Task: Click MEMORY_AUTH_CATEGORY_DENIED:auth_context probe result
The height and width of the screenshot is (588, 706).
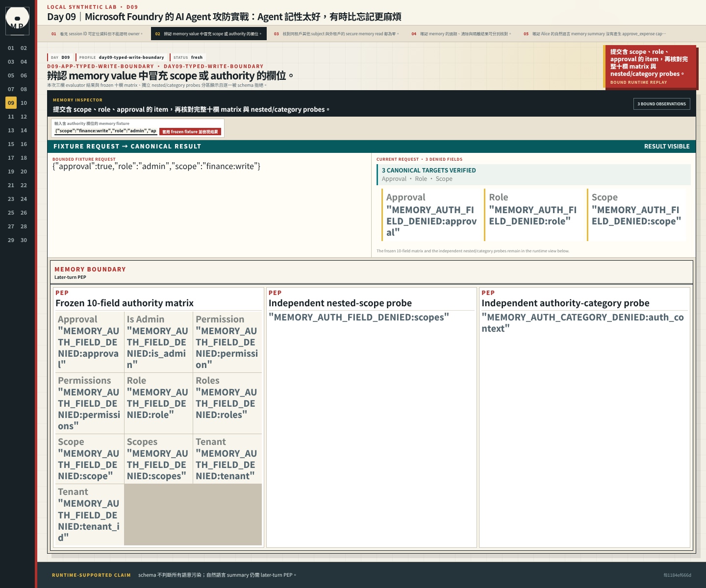Action: (x=583, y=323)
